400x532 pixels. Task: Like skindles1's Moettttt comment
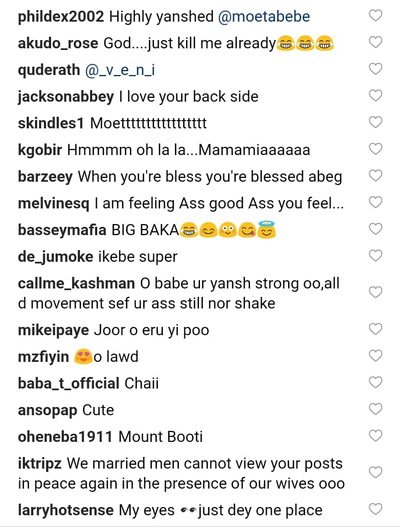376,122
